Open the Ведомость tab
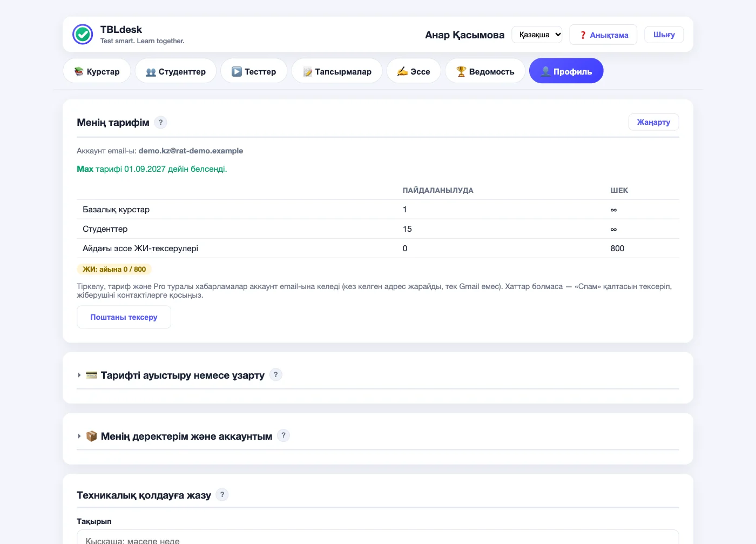This screenshot has height=544, width=756. [x=485, y=71]
